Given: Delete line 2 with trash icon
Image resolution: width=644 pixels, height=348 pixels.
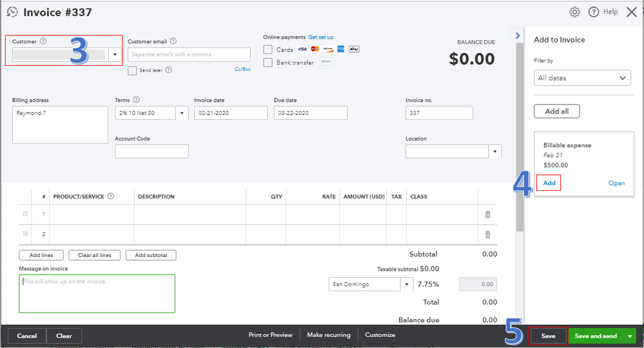Looking at the screenshot, I should point(487,235).
